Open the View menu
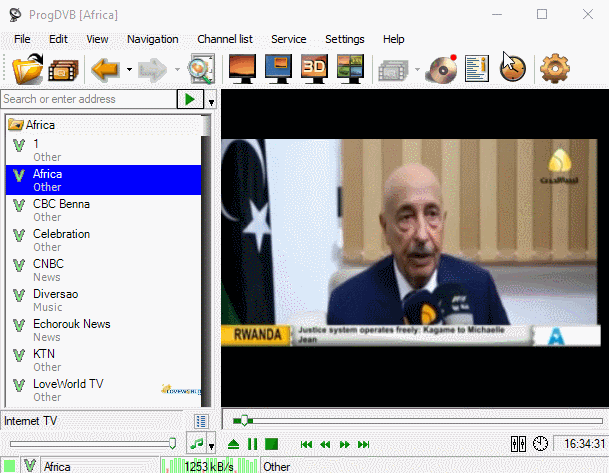Viewport: 609px width, 473px height. 97,39
